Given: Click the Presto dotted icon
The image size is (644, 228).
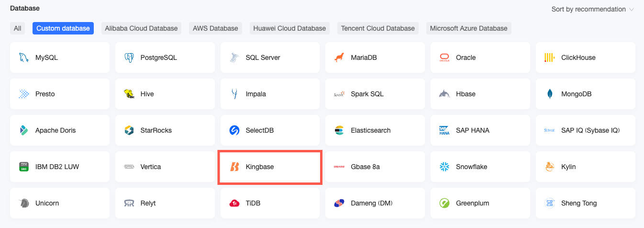Looking at the screenshot, I should click(24, 94).
